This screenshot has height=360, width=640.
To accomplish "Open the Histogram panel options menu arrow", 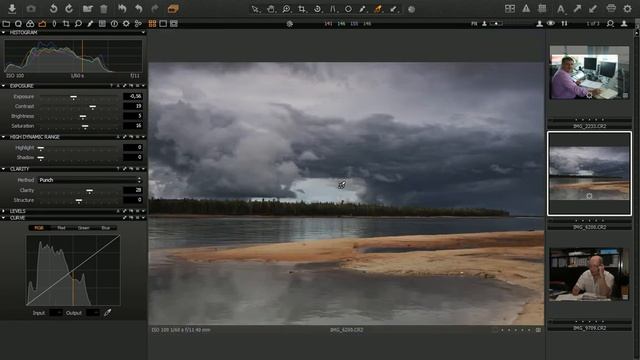I will [143, 32].
